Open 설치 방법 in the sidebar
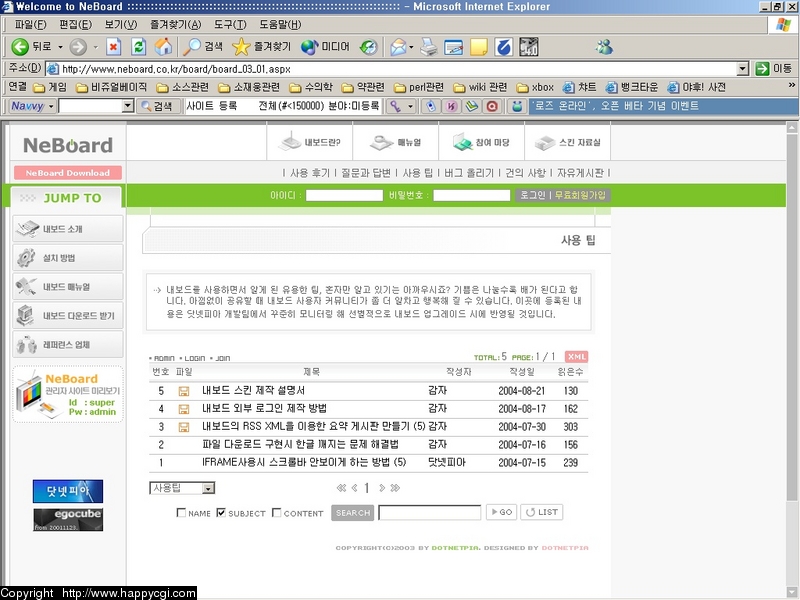800x600 pixels. (x=68, y=258)
